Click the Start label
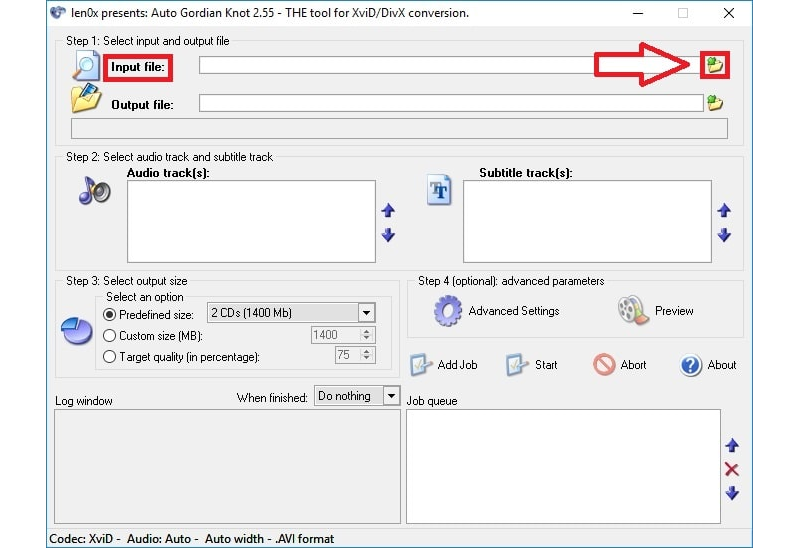The width and height of the screenshot is (800, 548). coord(546,365)
